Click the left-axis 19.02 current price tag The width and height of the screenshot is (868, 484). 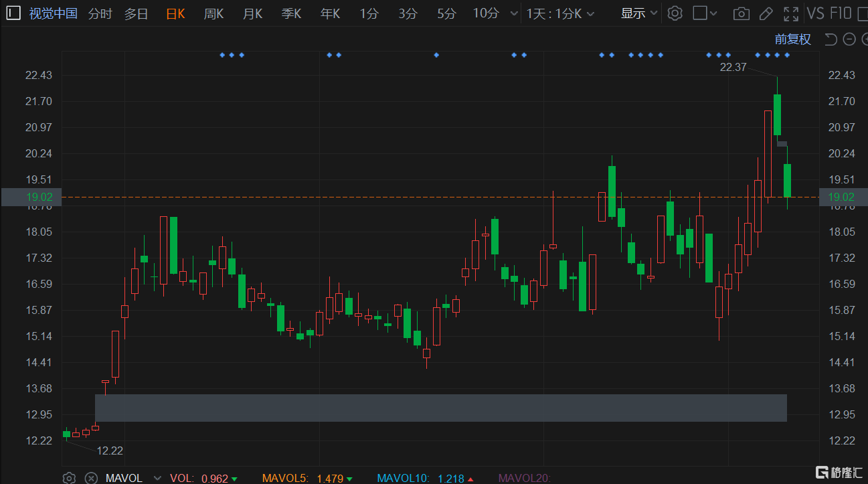point(31,197)
